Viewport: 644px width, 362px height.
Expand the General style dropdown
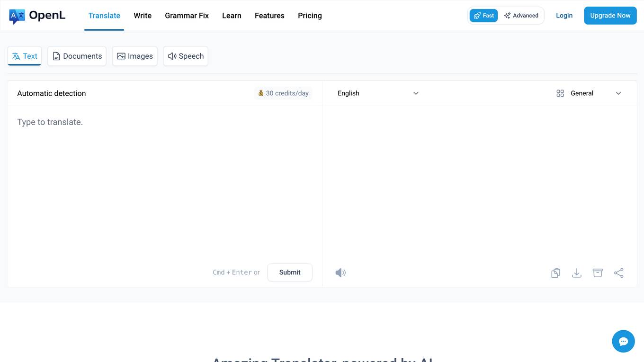tap(589, 93)
